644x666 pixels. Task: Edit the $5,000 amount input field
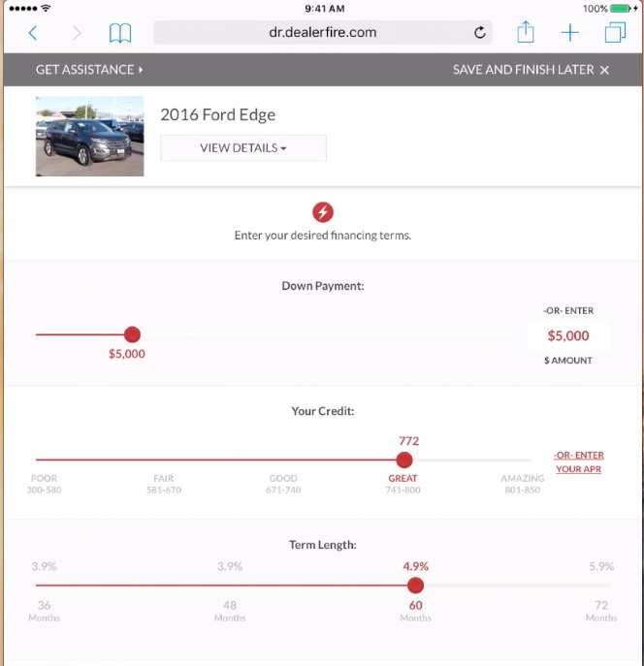click(x=568, y=335)
